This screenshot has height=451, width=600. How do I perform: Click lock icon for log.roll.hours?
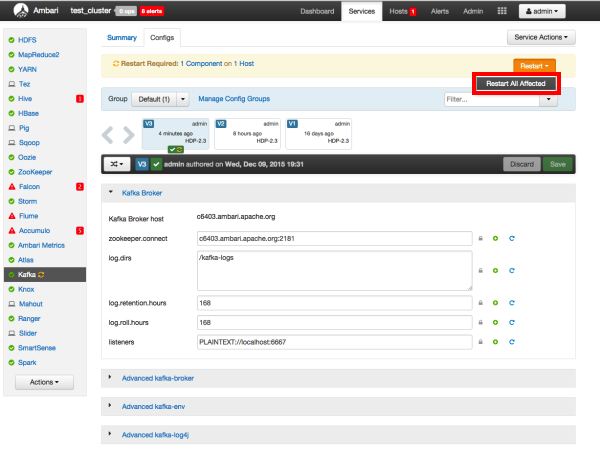coord(481,322)
